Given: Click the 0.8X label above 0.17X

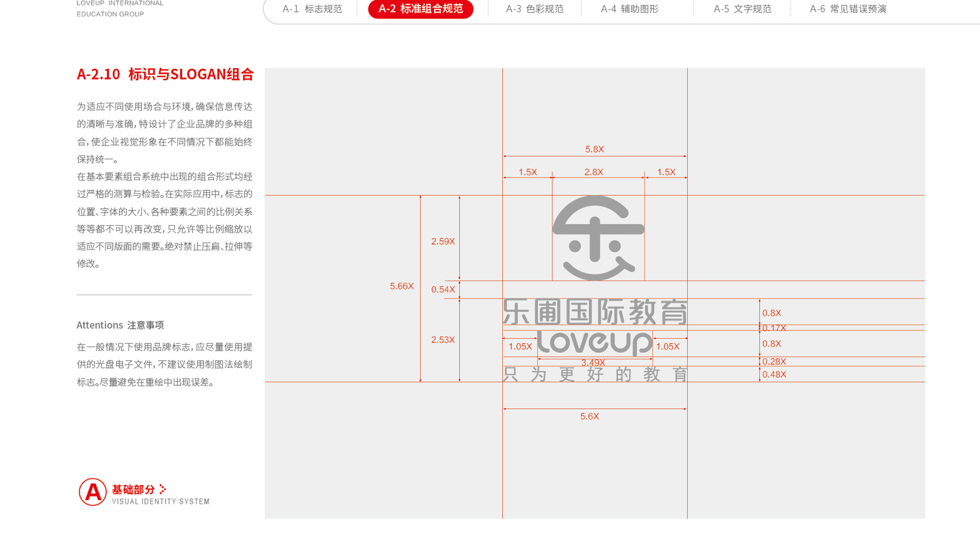Looking at the screenshot, I should [772, 313].
